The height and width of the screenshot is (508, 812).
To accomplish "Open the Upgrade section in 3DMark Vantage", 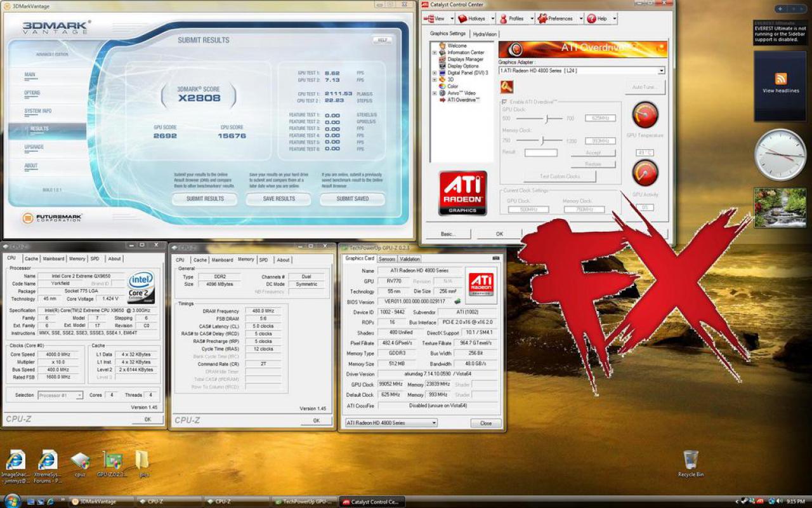I will tap(34, 147).
